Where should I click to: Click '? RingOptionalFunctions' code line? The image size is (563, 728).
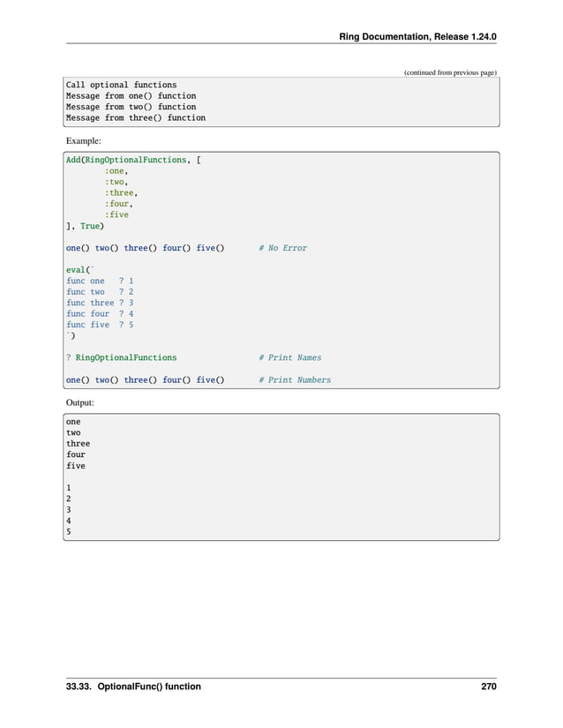tap(121, 357)
